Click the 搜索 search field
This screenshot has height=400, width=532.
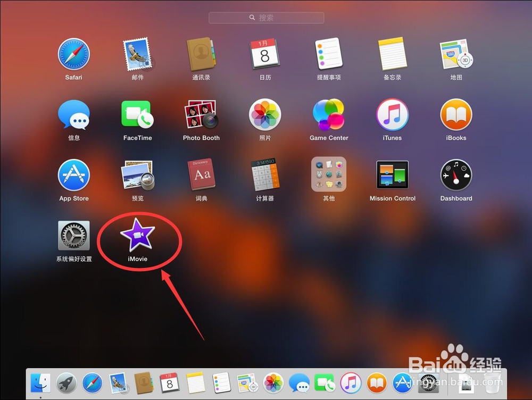[x=267, y=18]
